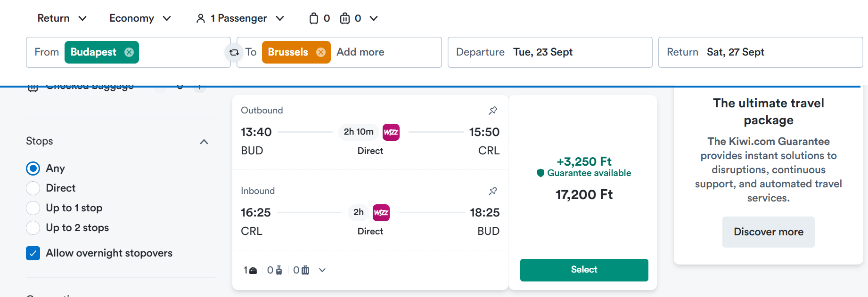This screenshot has height=297, width=868.
Task: Uncheck Allow overnight stopovers
Action: (33, 253)
